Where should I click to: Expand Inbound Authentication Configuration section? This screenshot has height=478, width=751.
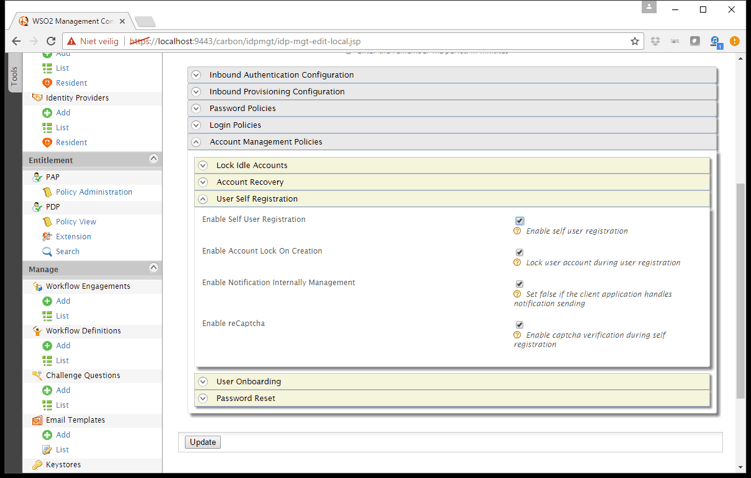click(x=452, y=75)
